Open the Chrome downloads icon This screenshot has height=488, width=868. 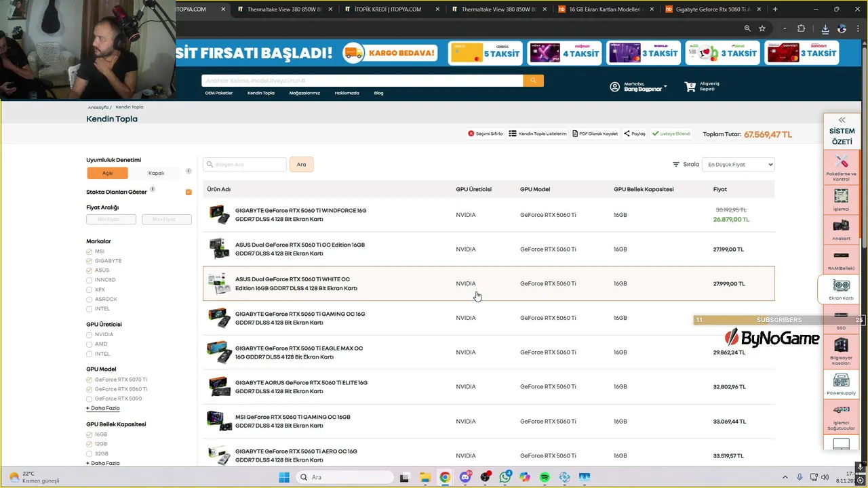coord(825,28)
